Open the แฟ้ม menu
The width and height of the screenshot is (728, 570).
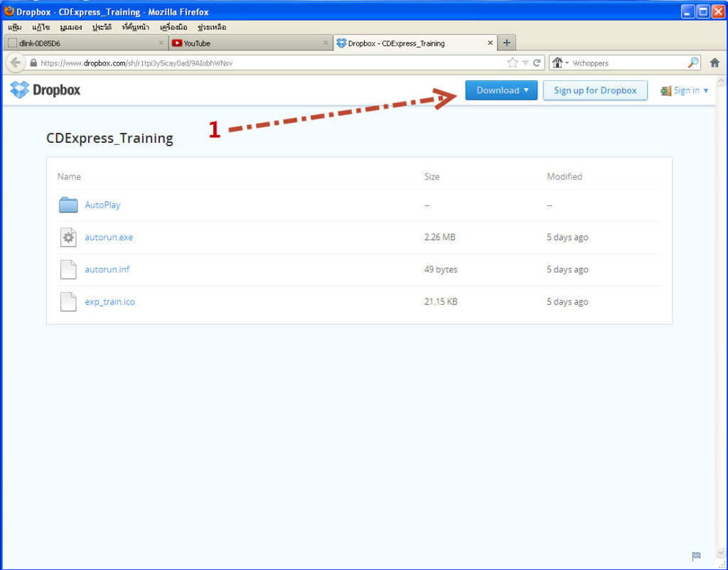14,27
